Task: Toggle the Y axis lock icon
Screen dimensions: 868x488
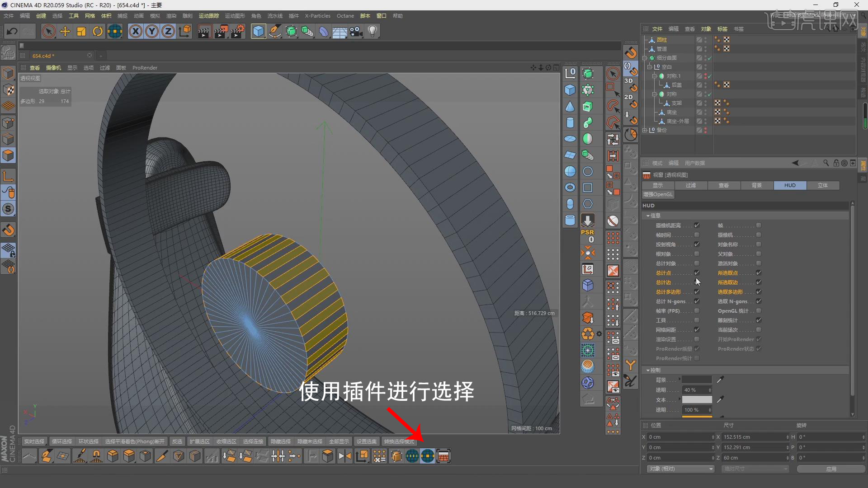Action: [152, 31]
